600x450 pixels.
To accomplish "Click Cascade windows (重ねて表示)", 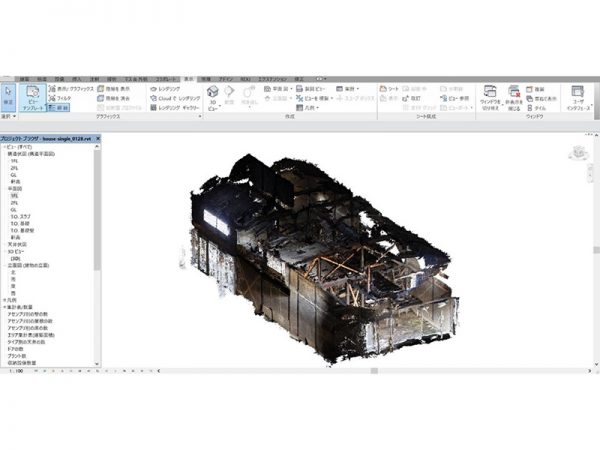I will [x=541, y=98].
